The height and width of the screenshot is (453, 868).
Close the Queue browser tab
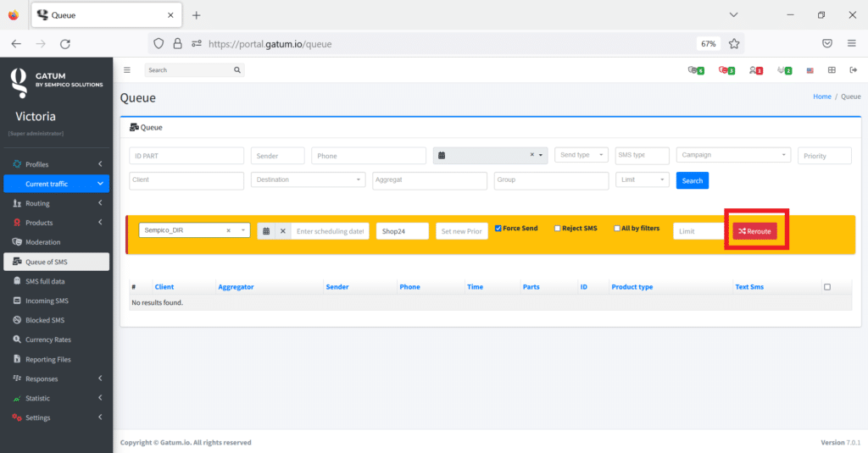(x=170, y=15)
